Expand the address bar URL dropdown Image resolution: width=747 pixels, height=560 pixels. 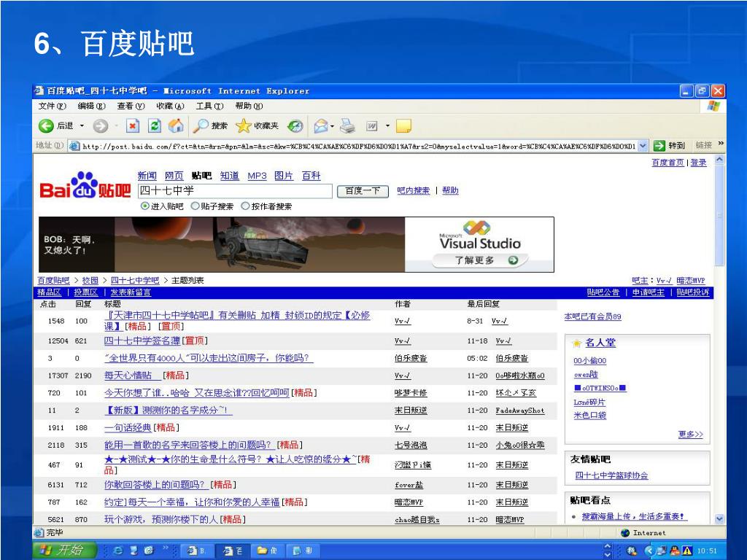[643, 146]
